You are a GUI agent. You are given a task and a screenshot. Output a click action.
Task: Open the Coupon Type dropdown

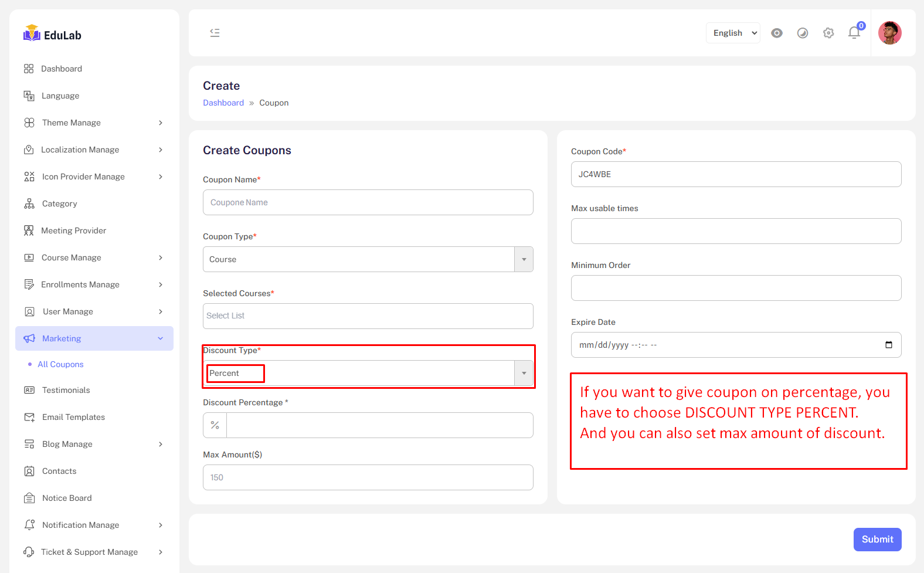368,259
